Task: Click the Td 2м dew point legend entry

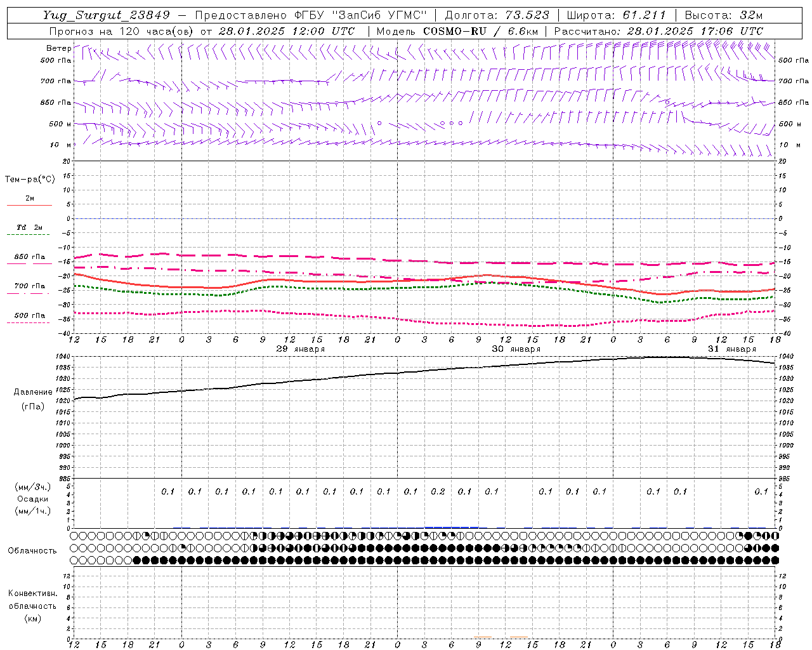Action: point(29,227)
